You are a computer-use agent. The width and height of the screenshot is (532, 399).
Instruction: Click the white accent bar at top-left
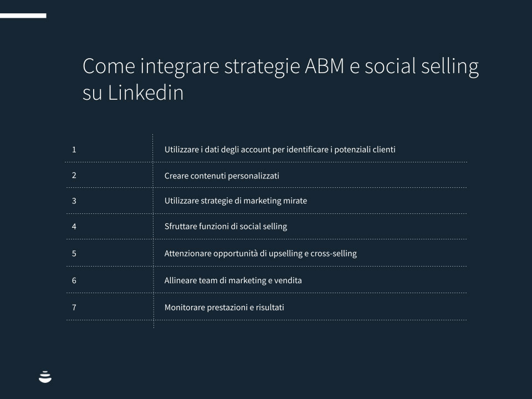coord(23,16)
